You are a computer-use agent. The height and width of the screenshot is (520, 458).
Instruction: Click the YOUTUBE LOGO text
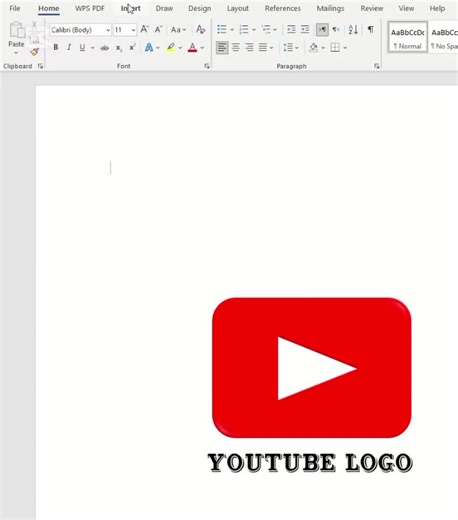point(310,463)
